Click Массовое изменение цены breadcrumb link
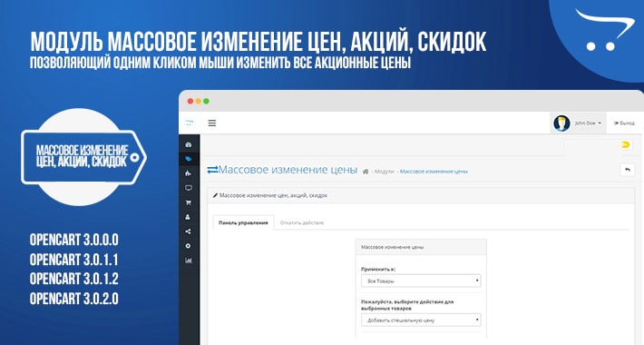 434,172
